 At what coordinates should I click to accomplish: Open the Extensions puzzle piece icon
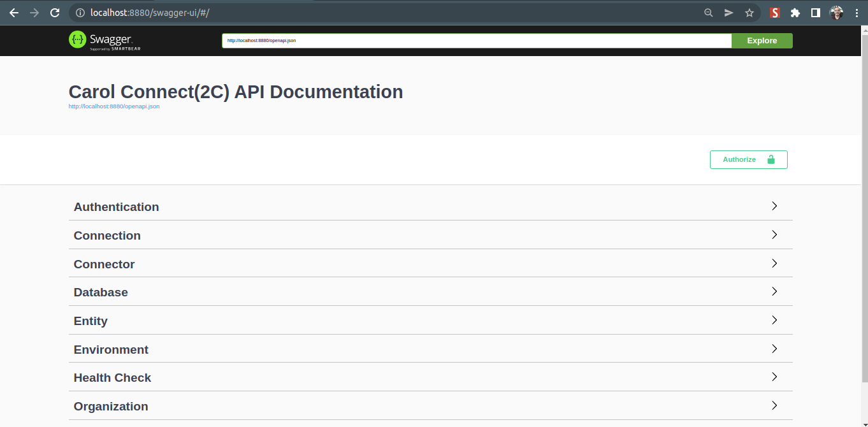(x=795, y=13)
